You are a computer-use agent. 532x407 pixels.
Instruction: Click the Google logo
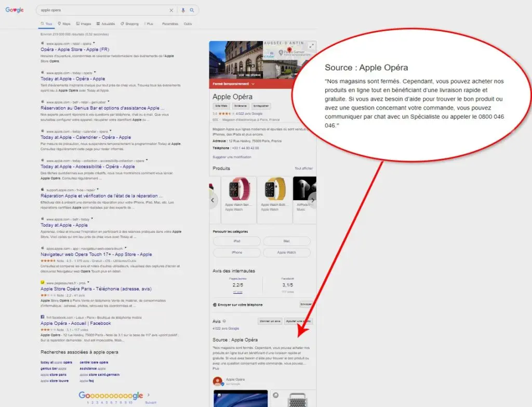[x=14, y=10]
